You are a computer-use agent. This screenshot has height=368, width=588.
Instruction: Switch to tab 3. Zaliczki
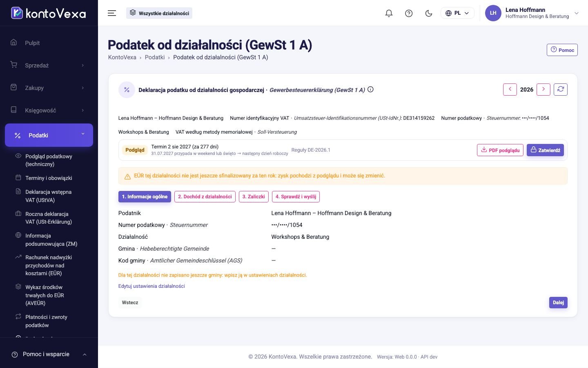tap(254, 197)
